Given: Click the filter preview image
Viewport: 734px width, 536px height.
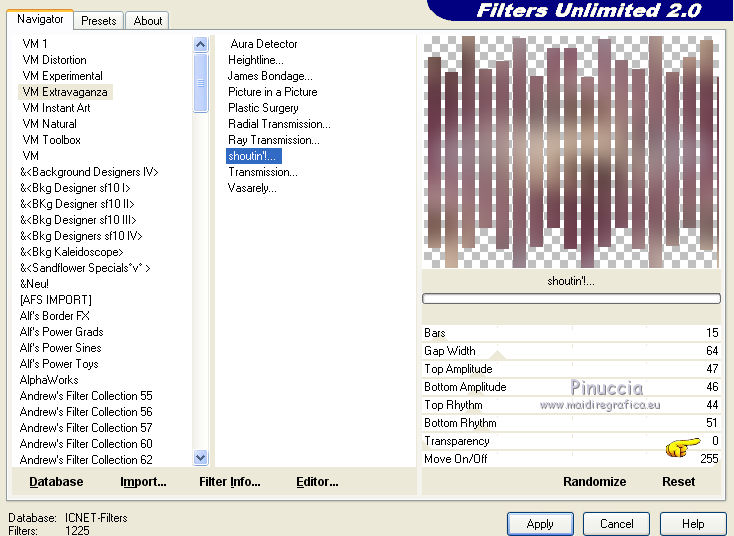Looking at the screenshot, I should point(571,152).
